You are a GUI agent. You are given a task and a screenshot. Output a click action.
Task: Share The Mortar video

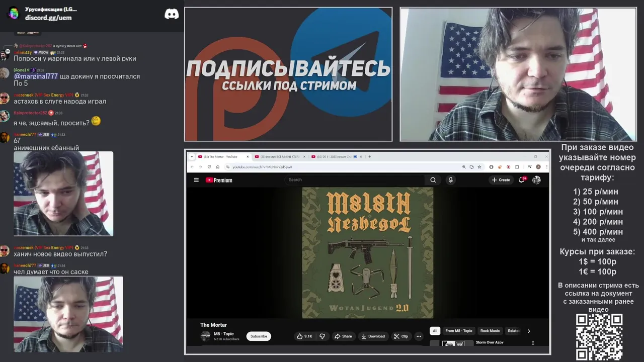(344, 336)
